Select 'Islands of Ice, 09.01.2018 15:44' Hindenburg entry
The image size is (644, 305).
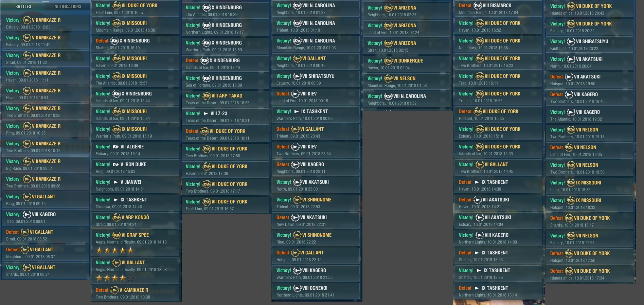coord(135,97)
